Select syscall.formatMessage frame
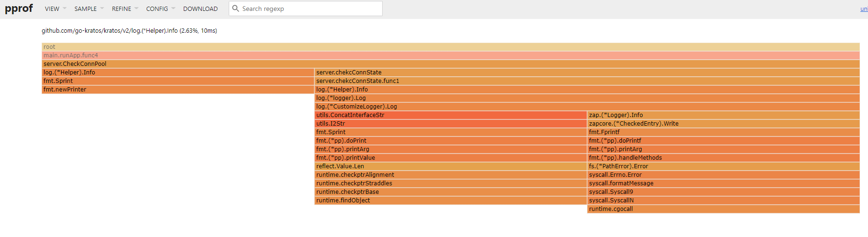Viewport: 868px width, 237px height. [723, 183]
